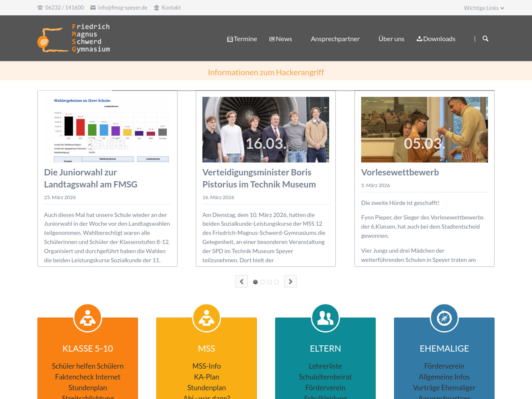The image size is (532, 399).
Task: Click the EHEMALIGE compass icon
Action: [x=444, y=318]
